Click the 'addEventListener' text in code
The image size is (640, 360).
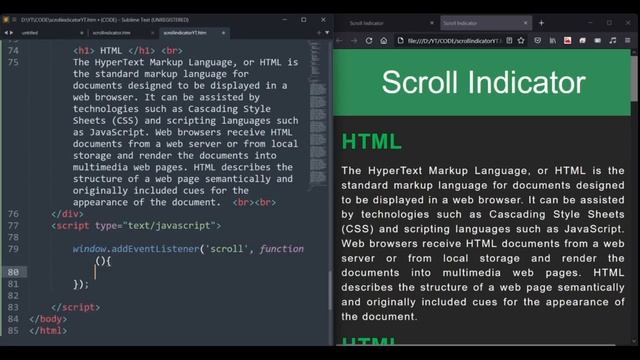pos(155,249)
